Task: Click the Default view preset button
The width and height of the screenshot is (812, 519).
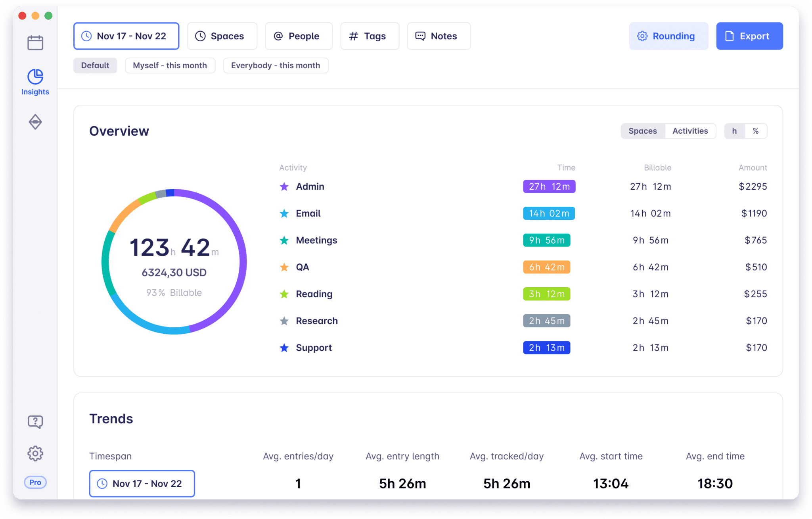Action: pyautogui.click(x=95, y=65)
